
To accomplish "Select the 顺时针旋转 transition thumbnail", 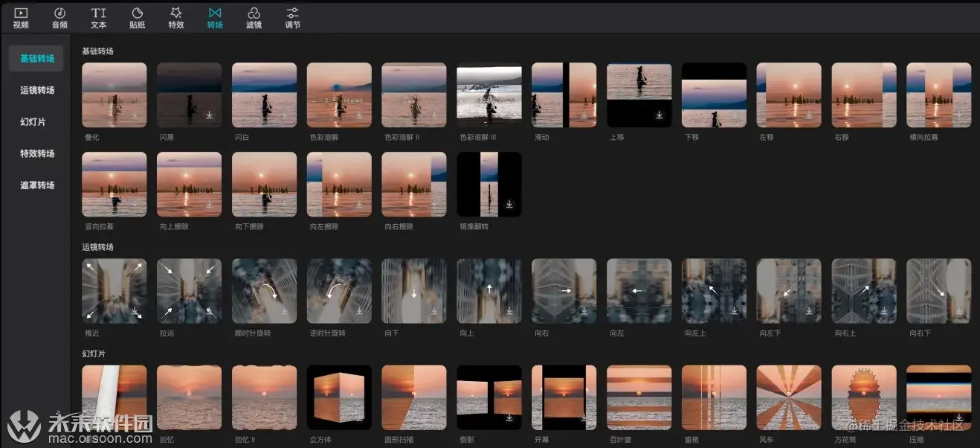I will (x=264, y=291).
